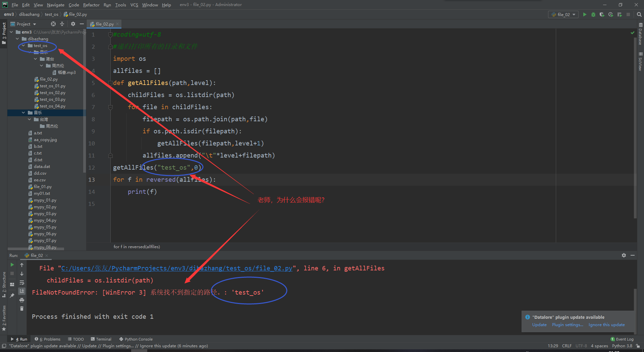Rerun file_02 in the Run panel
The height and width of the screenshot is (352, 644).
(12, 265)
